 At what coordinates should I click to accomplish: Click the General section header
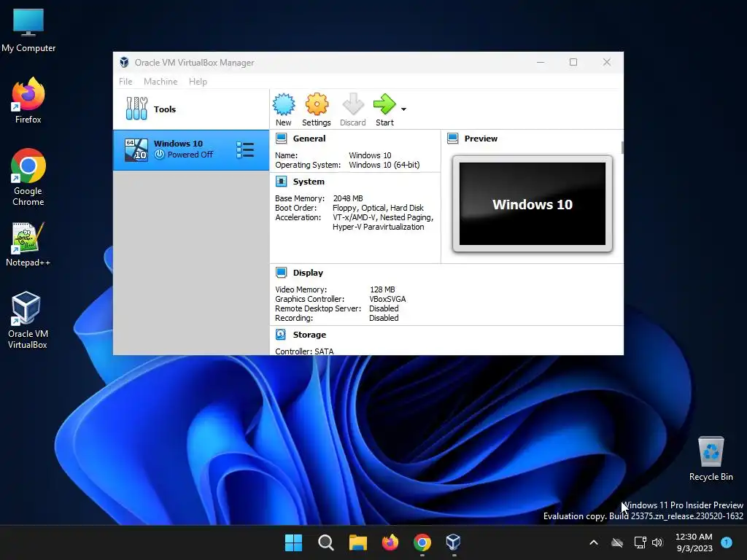[x=309, y=139]
